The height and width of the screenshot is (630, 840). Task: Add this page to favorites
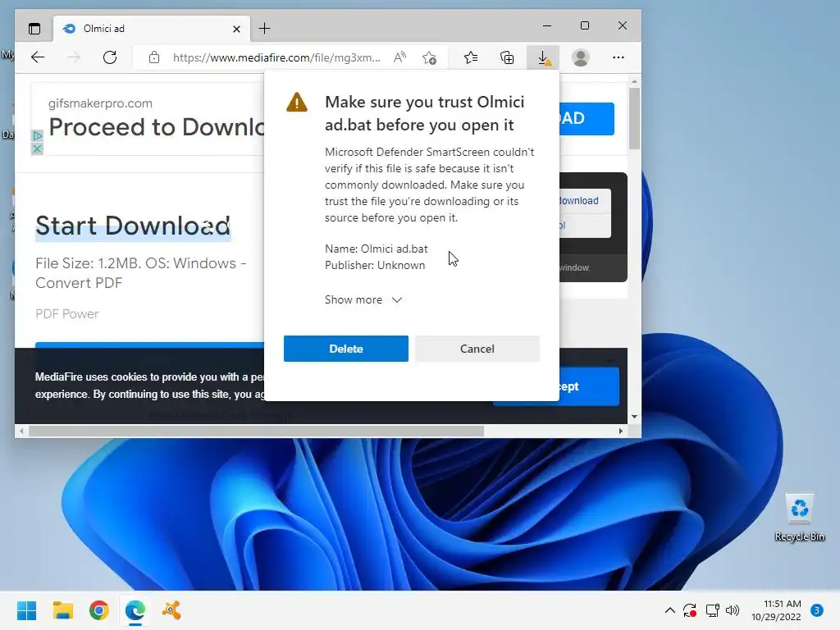(x=429, y=57)
